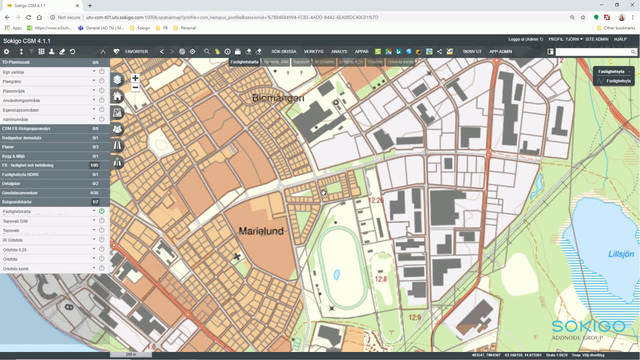Open the ANALYS menu

(x=339, y=51)
